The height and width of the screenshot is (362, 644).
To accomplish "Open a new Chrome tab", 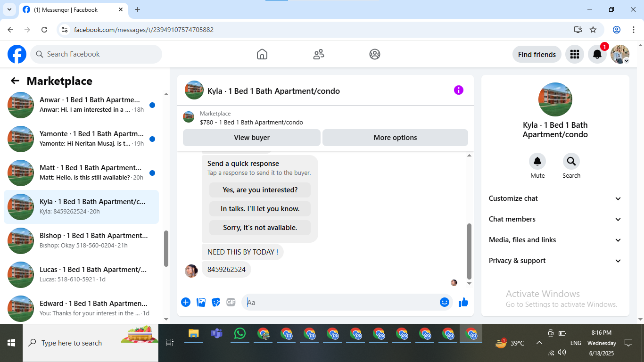I will click(138, 9).
